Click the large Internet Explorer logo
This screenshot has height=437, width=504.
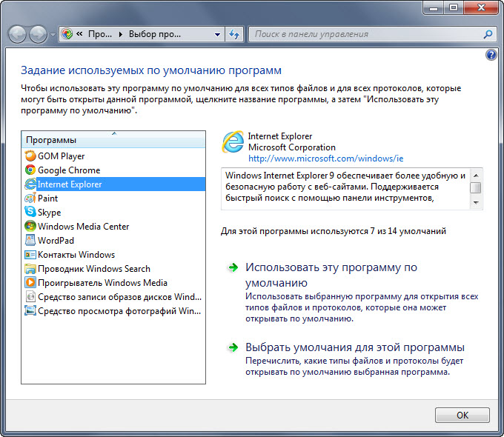pos(233,142)
